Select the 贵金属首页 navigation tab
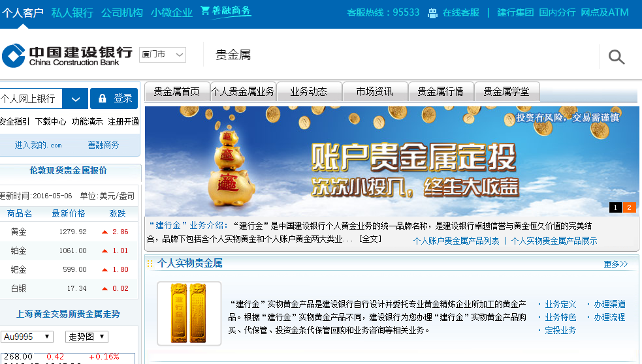642x364 pixels. pyautogui.click(x=177, y=91)
